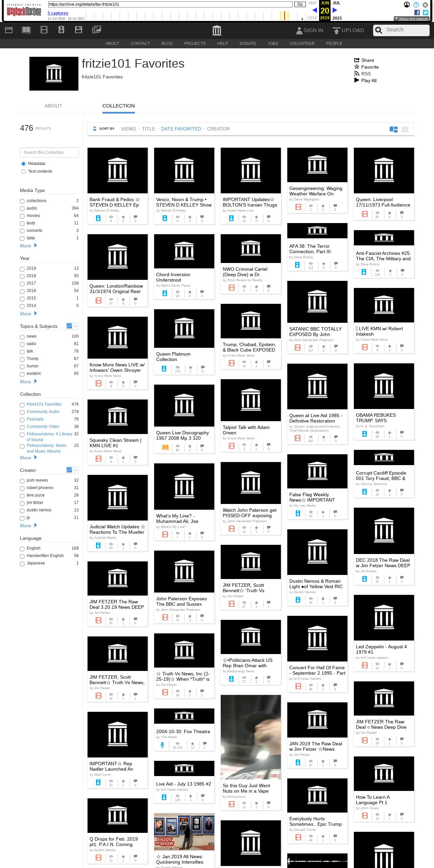Screen dimensions: 434x868
Task: Open the VOLUNTEER nav link
Action: (302, 44)
